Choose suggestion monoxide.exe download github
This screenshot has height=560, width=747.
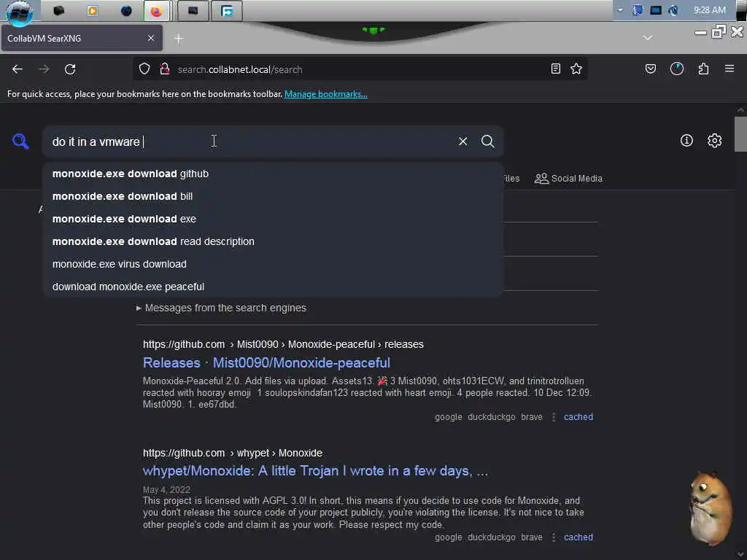(x=273, y=174)
